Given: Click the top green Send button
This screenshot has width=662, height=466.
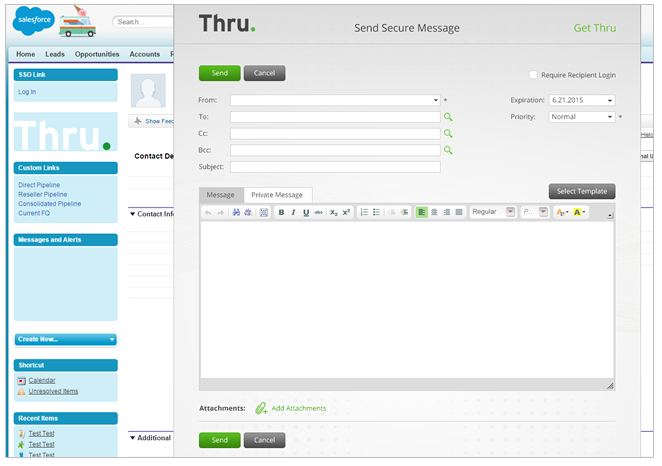Looking at the screenshot, I should (220, 73).
